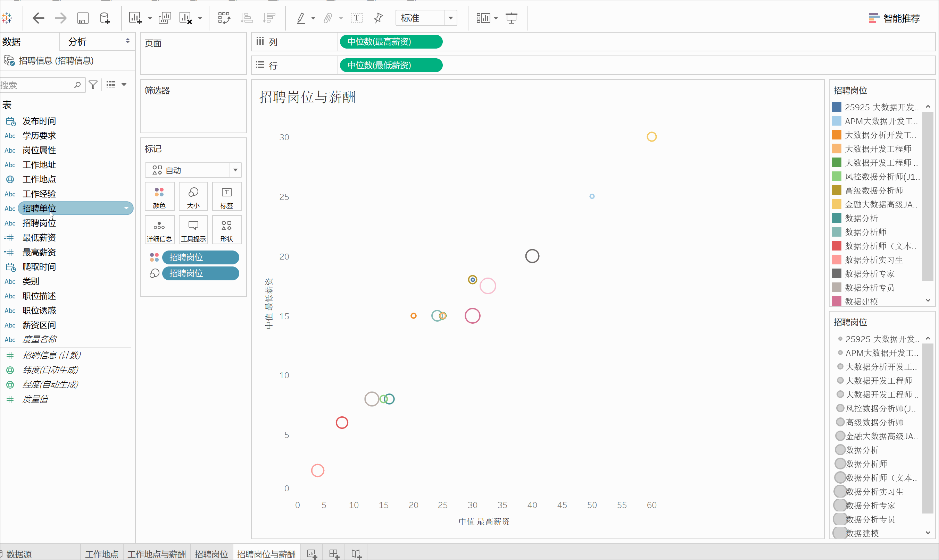Select the 最低薪资 field

tap(39, 237)
